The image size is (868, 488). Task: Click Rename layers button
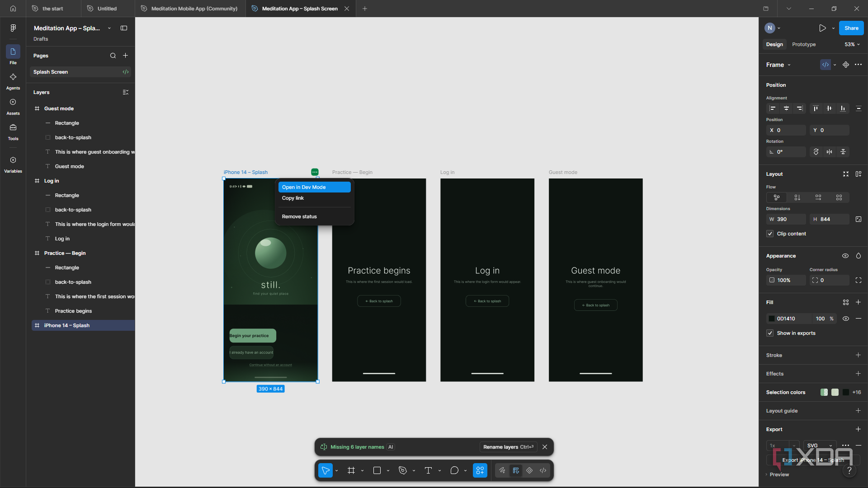508,447
